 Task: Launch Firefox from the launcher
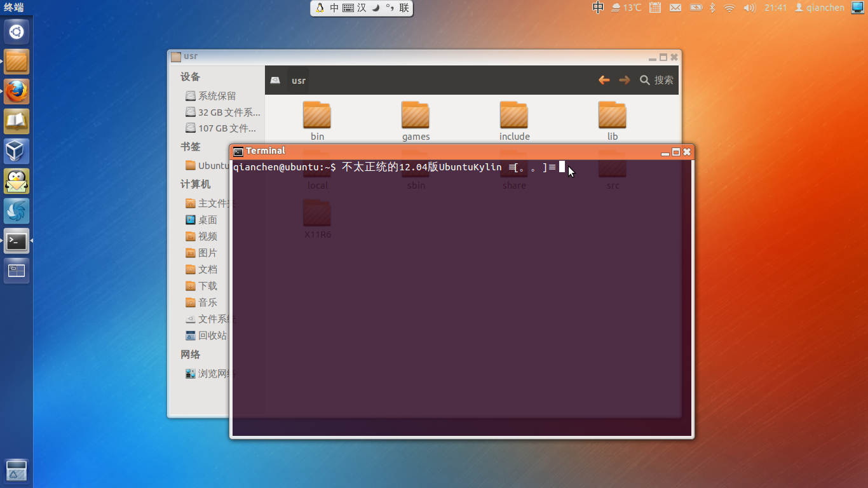click(x=17, y=91)
